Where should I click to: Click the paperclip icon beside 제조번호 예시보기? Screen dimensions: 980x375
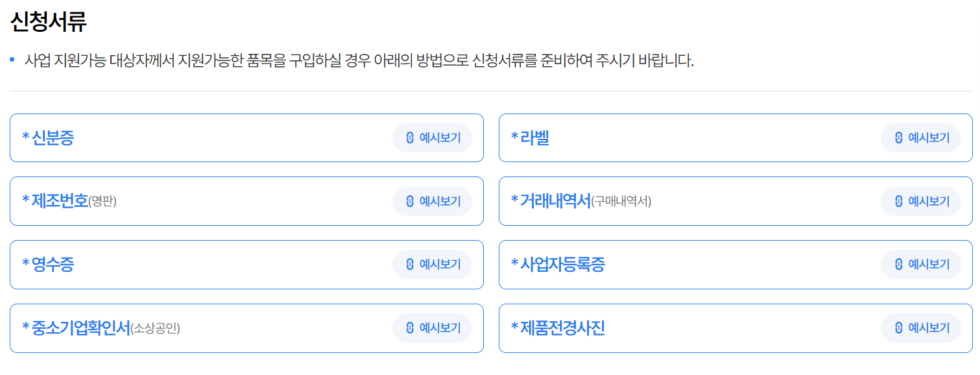tap(409, 201)
